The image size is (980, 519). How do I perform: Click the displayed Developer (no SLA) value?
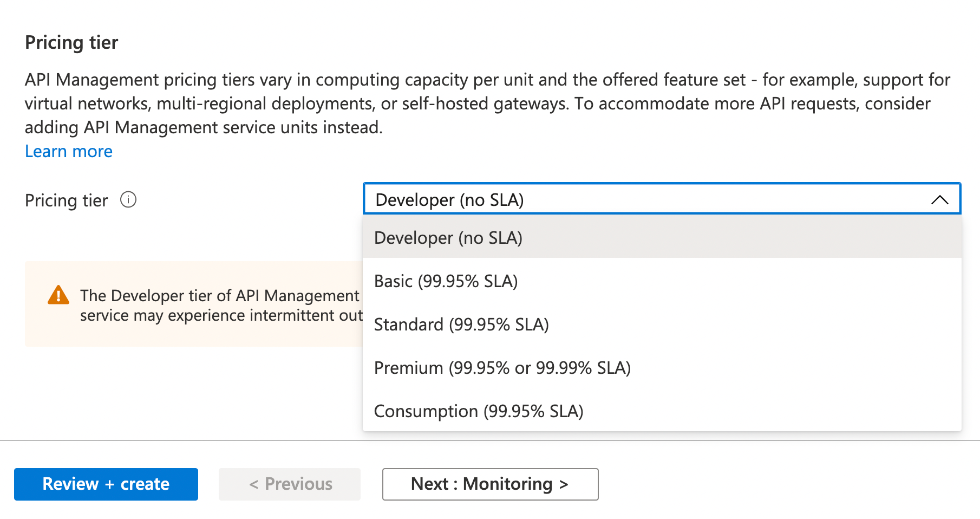pos(449,199)
